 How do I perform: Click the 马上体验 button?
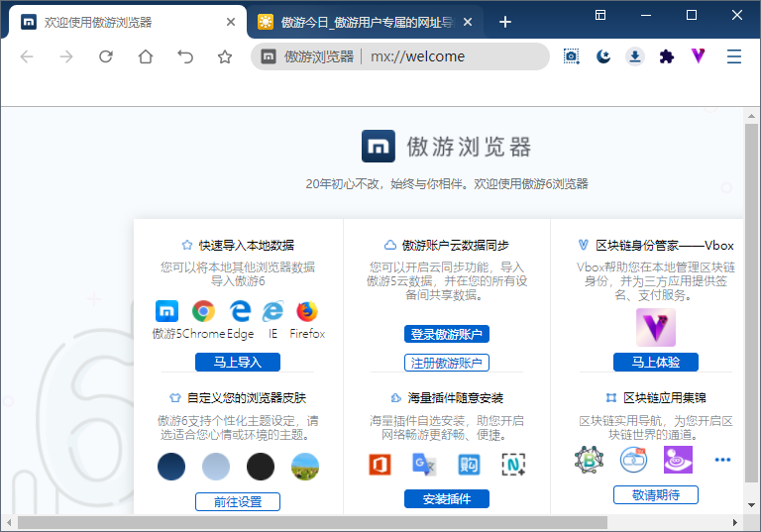pos(656,363)
